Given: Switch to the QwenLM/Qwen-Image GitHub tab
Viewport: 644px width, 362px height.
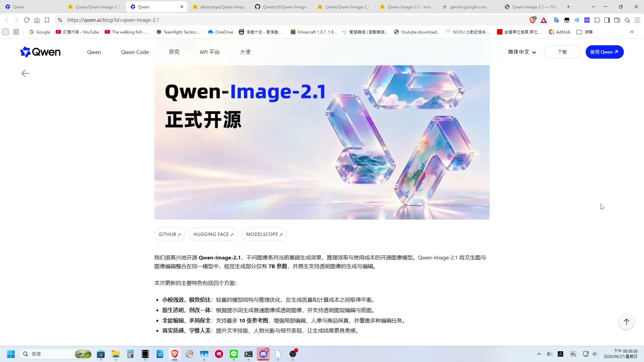Looking at the screenshot, I should 281,7.
